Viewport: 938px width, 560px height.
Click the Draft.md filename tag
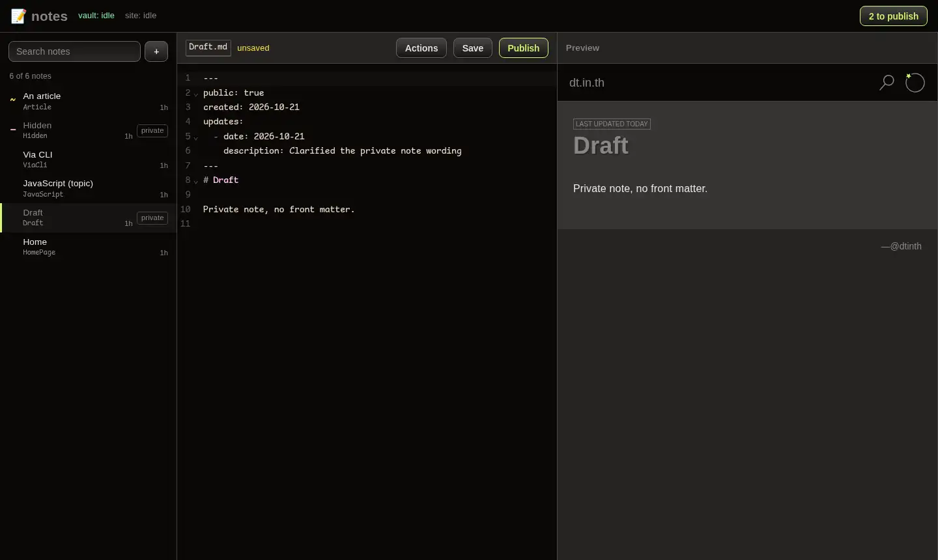208,48
